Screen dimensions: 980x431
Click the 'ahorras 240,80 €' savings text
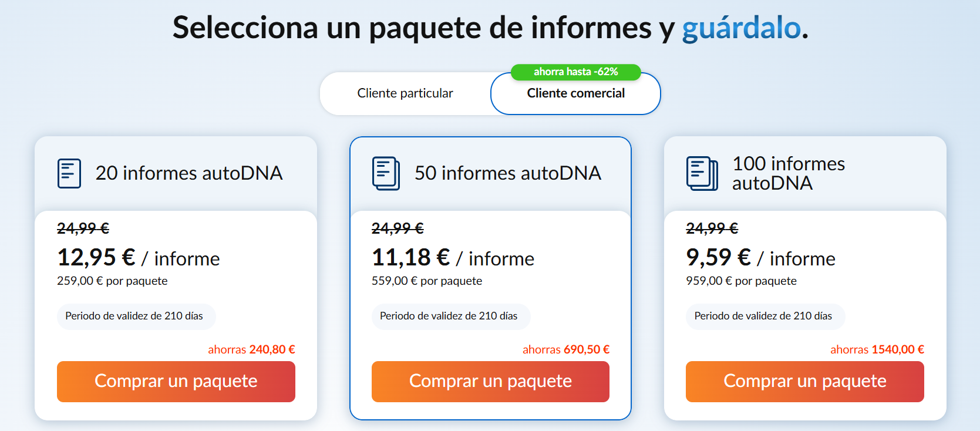tap(251, 349)
